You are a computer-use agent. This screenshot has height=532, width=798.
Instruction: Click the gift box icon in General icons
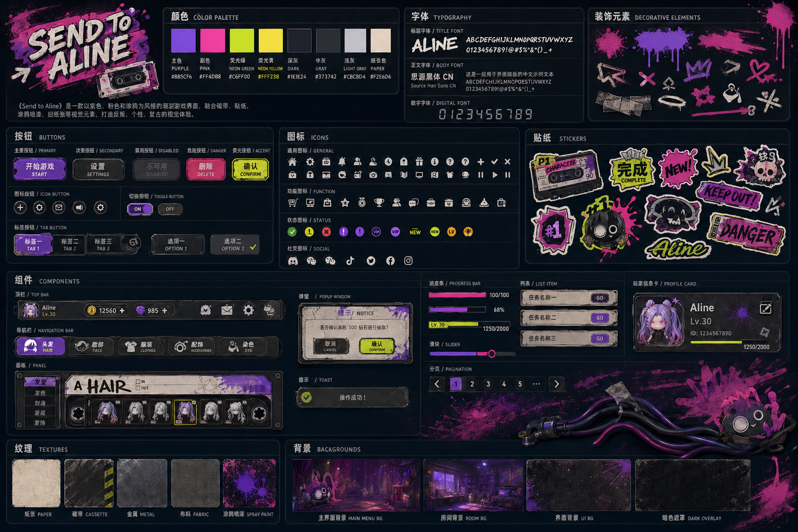pos(419,162)
